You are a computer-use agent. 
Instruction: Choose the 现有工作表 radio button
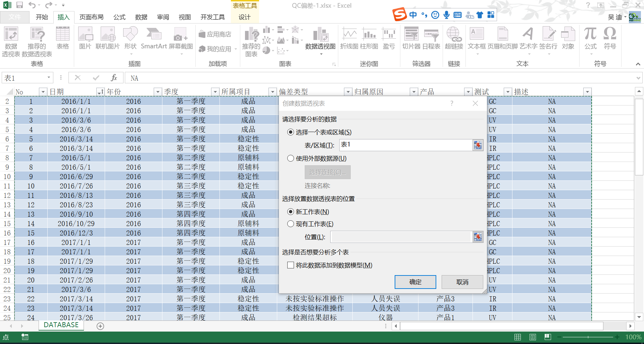pyautogui.click(x=291, y=224)
